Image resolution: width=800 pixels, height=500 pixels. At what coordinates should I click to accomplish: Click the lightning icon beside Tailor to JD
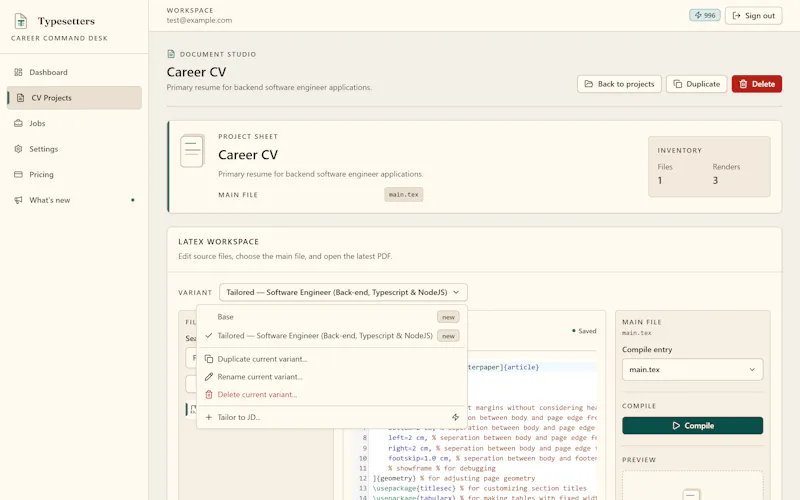point(455,417)
